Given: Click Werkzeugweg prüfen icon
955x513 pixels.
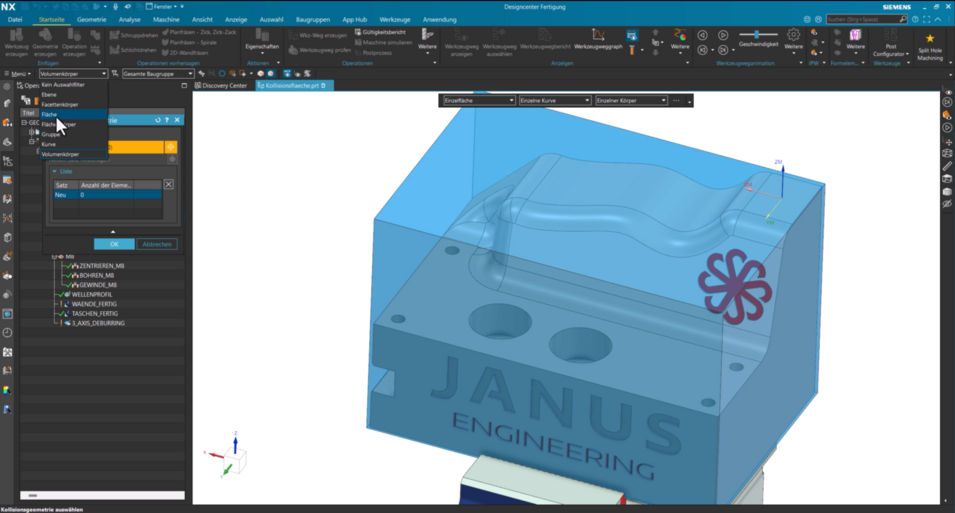Looking at the screenshot, I should point(293,50).
